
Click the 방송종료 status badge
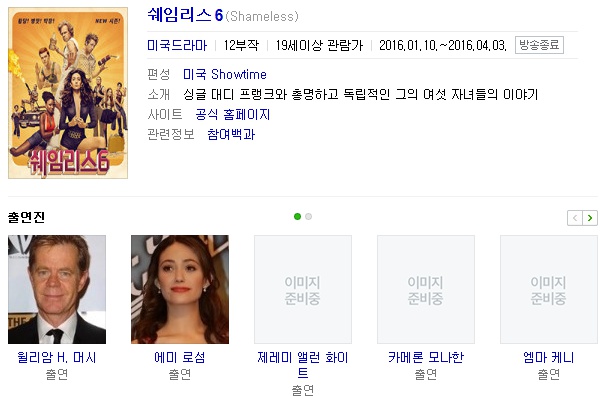pos(539,45)
